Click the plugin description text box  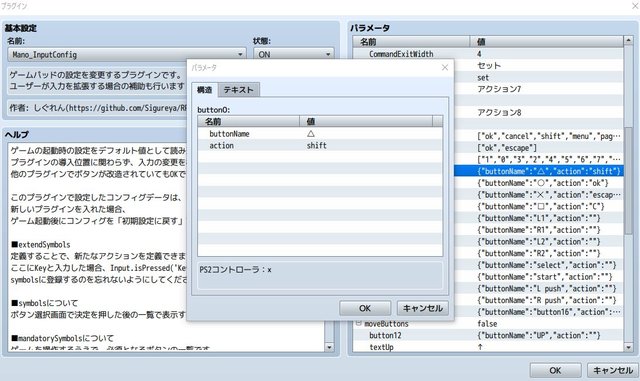coord(97,80)
